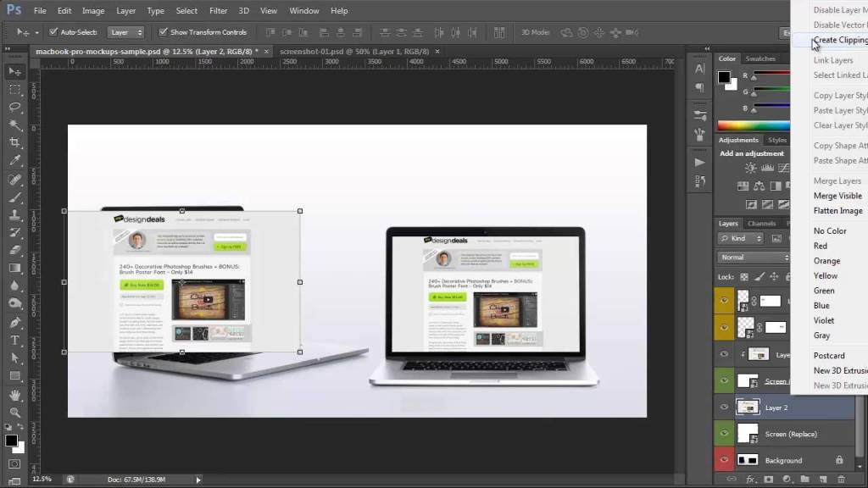Click Flatten Image in context menu
Image resolution: width=868 pixels, height=488 pixels.
[x=837, y=211]
